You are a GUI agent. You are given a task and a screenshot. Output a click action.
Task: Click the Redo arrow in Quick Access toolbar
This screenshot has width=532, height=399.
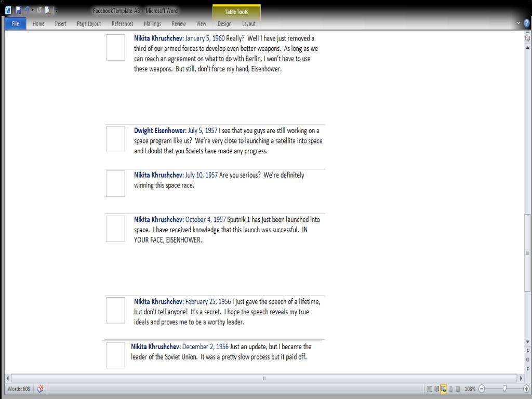coord(39,10)
